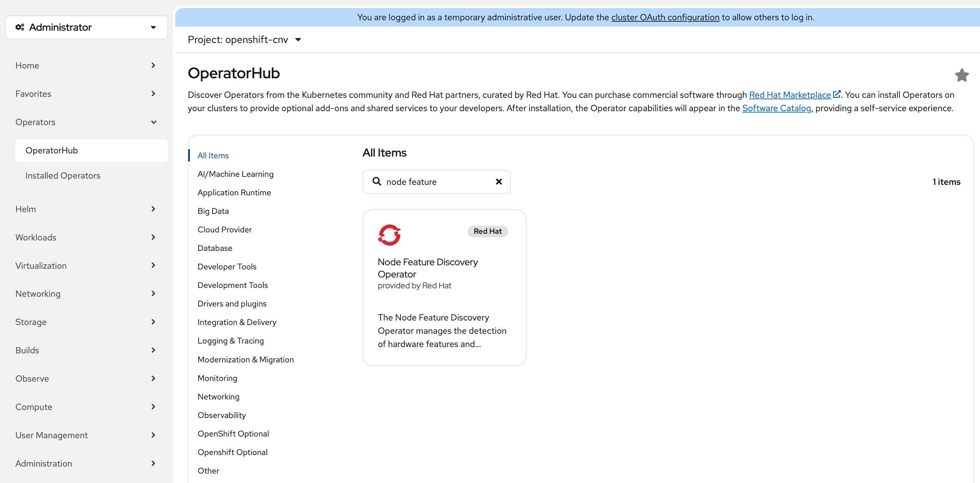
Task: Click the star favorite icon
Action: click(x=961, y=75)
